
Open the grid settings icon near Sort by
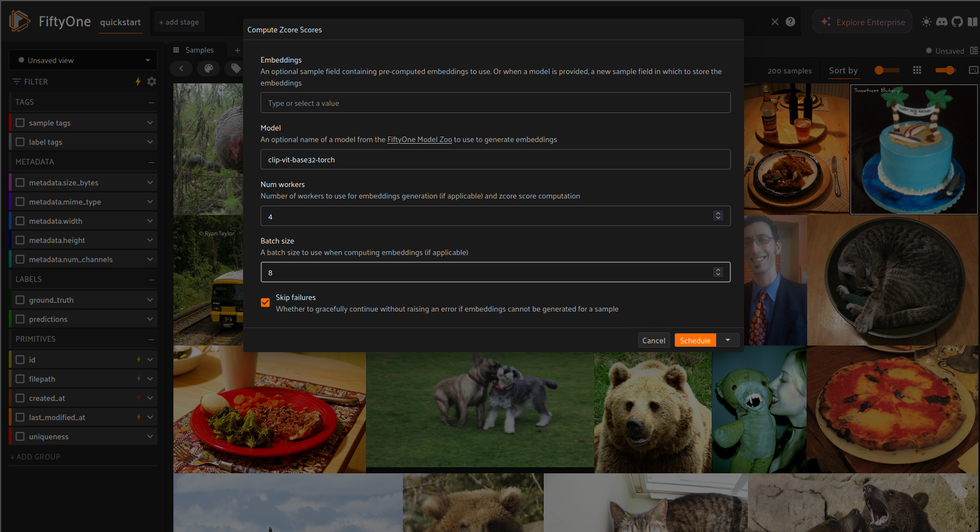click(x=917, y=70)
